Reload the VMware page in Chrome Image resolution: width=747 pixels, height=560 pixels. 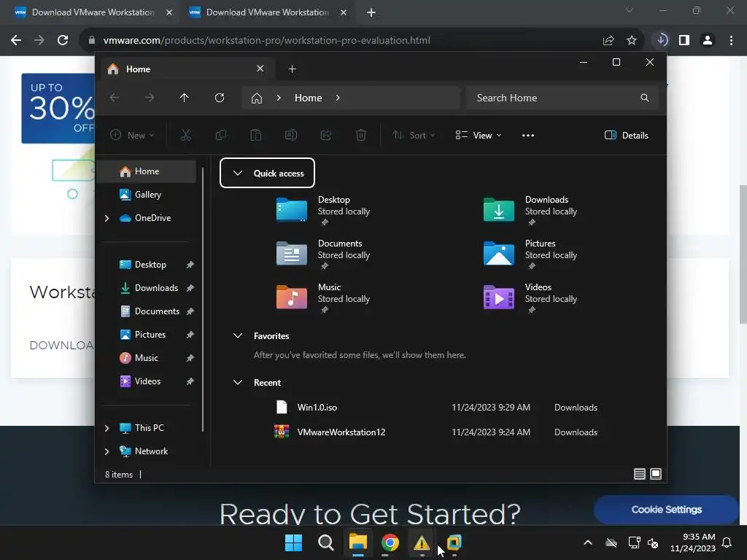(x=63, y=40)
